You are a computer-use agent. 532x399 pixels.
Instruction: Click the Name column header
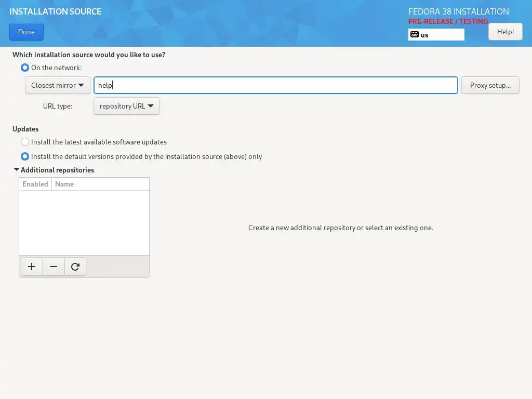pyautogui.click(x=100, y=184)
